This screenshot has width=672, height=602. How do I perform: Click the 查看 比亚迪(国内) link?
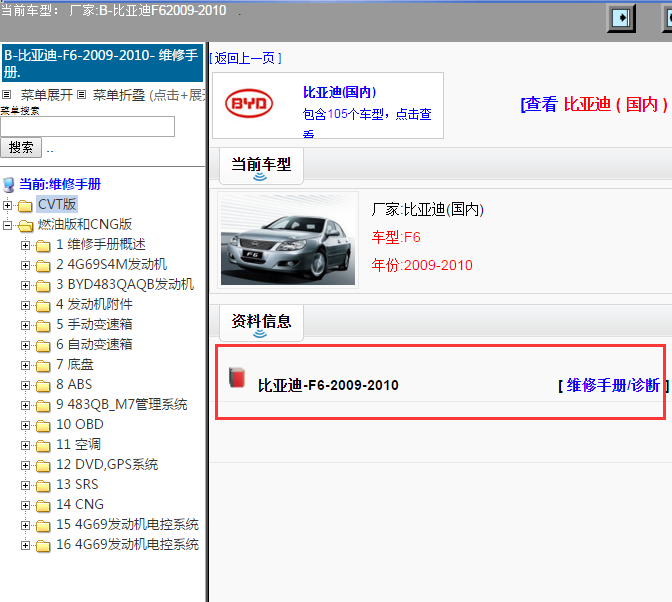click(594, 104)
